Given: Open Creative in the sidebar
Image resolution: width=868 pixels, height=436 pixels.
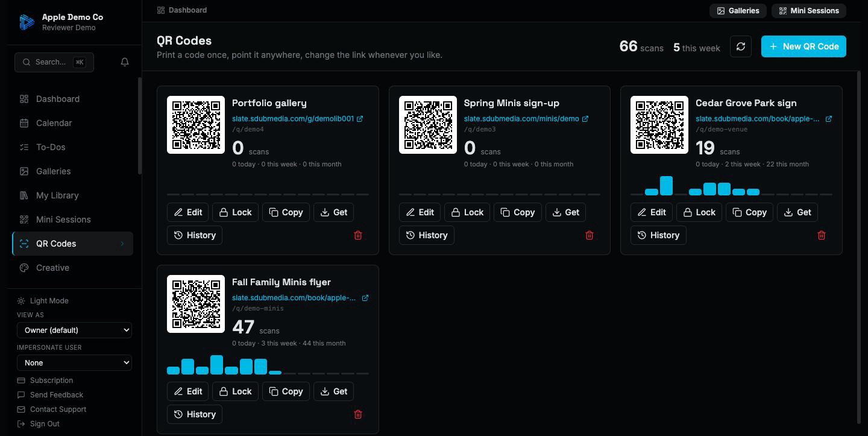Looking at the screenshot, I should (x=72, y=268).
